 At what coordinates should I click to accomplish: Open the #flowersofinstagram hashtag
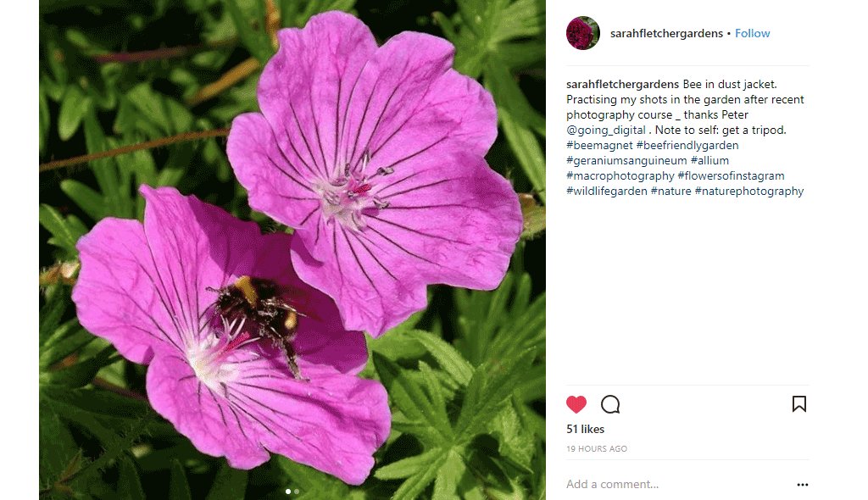coord(731,175)
